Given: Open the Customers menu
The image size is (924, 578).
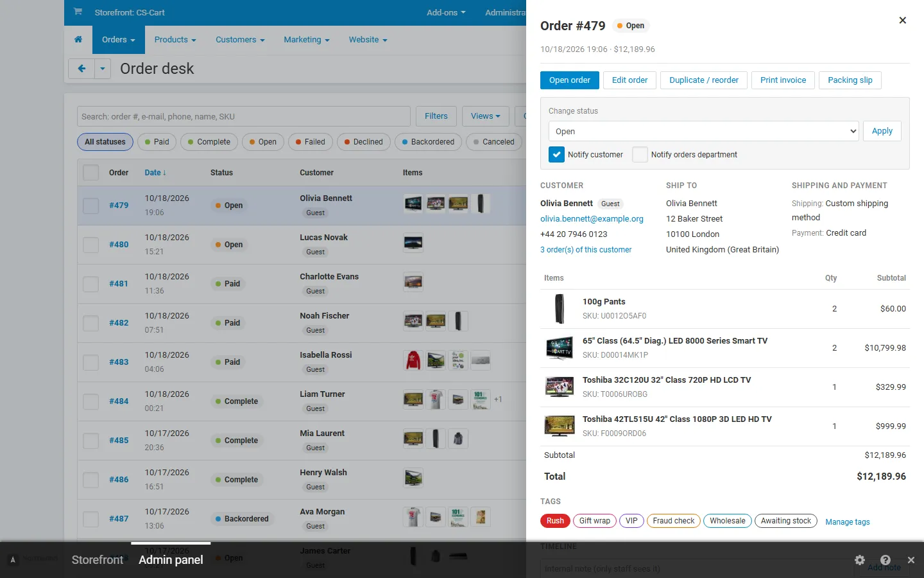Looking at the screenshot, I should click(240, 40).
